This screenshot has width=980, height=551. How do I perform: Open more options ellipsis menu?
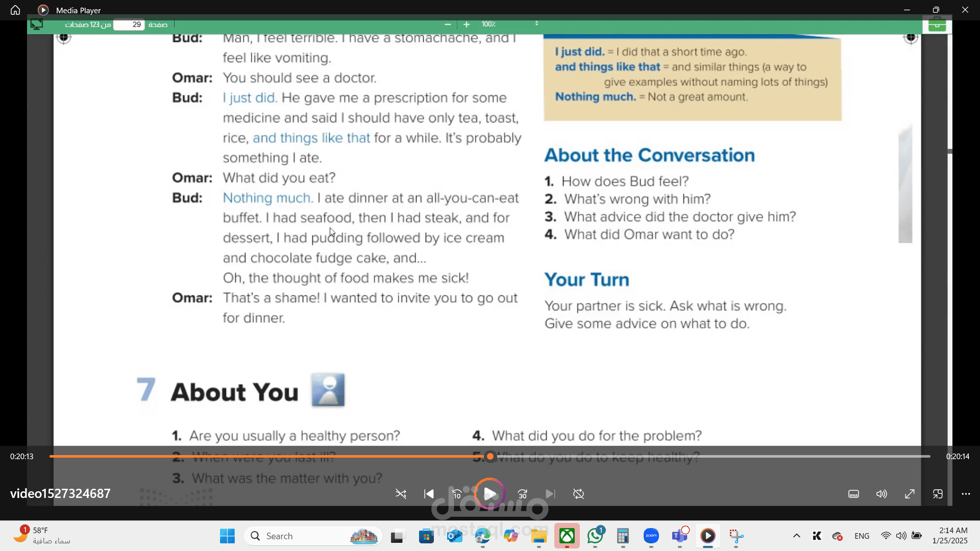tap(966, 494)
